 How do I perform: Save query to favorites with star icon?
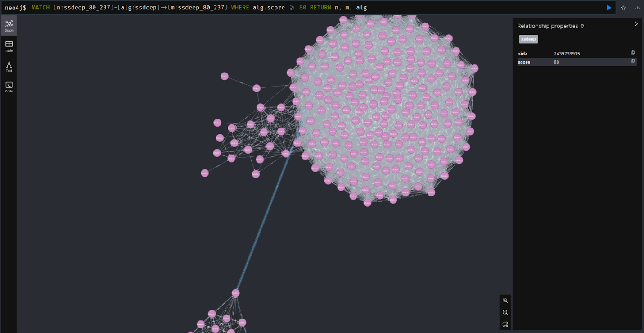[623, 8]
